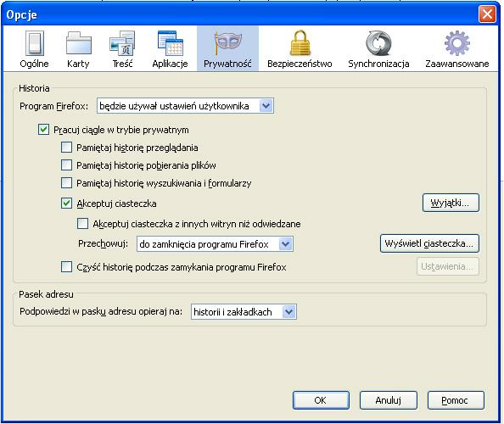Switch to the Ogólne tab label

click(35, 64)
